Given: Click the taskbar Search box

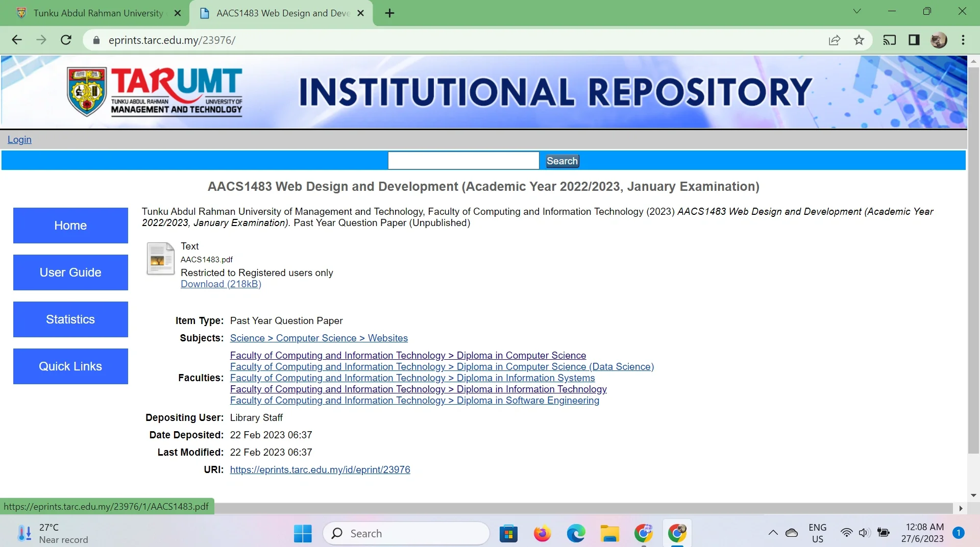Looking at the screenshot, I should (x=406, y=534).
